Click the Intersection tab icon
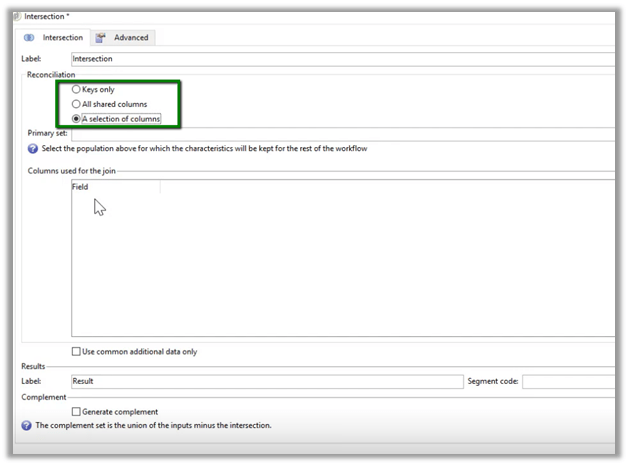Image resolution: width=628 pixels, height=466 pixels. point(29,38)
